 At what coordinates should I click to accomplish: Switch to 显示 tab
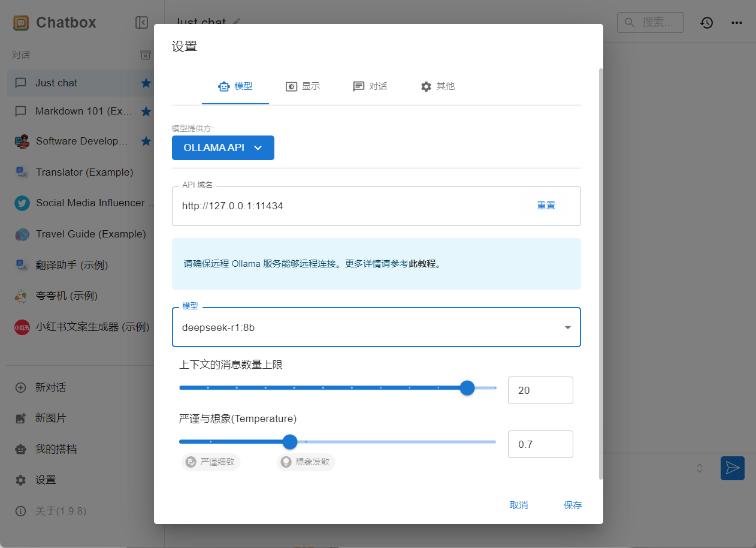click(x=303, y=86)
